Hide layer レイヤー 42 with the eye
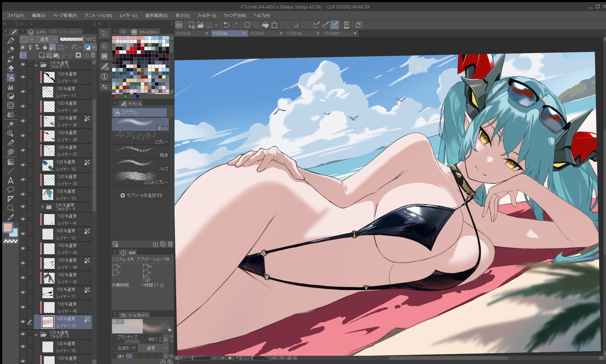The height and width of the screenshot is (364, 606). pyautogui.click(x=23, y=278)
